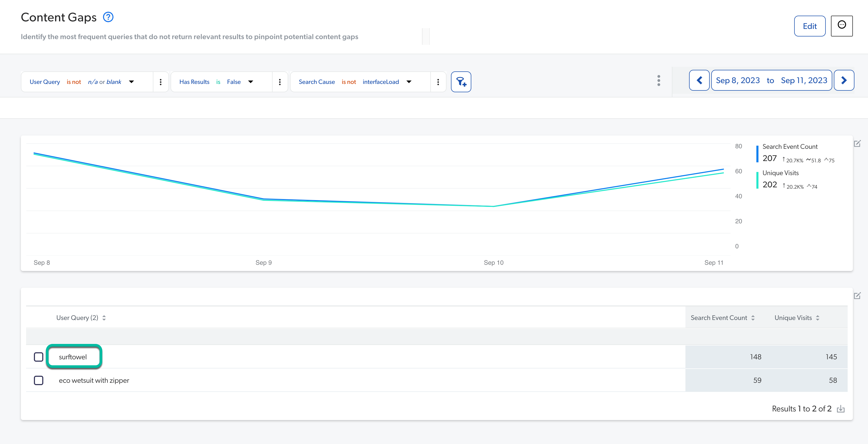Click the edit icon on the line chart

858,143
